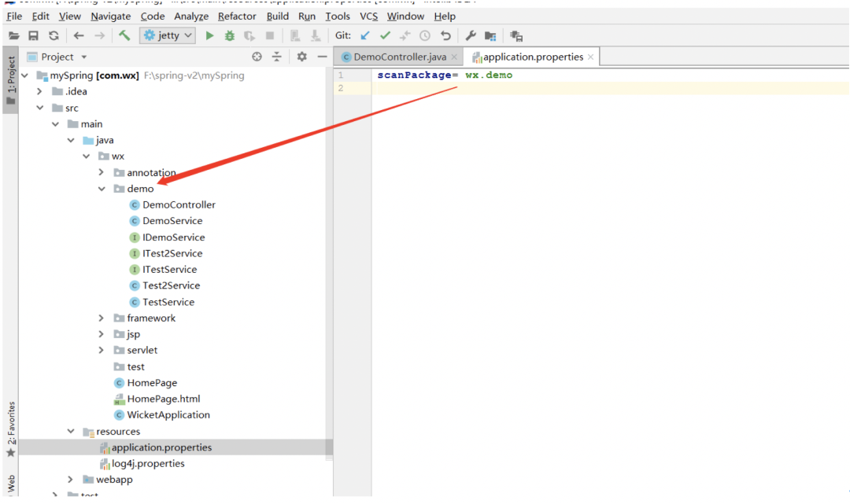Screen dimensions: 850x504
Task: Click the Forward navigation arrow
Action: 100,35
